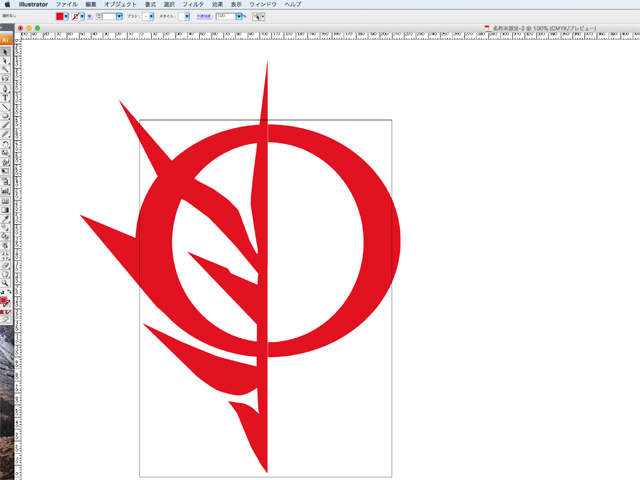Open the stroke weight dropdown

(119, 16)
